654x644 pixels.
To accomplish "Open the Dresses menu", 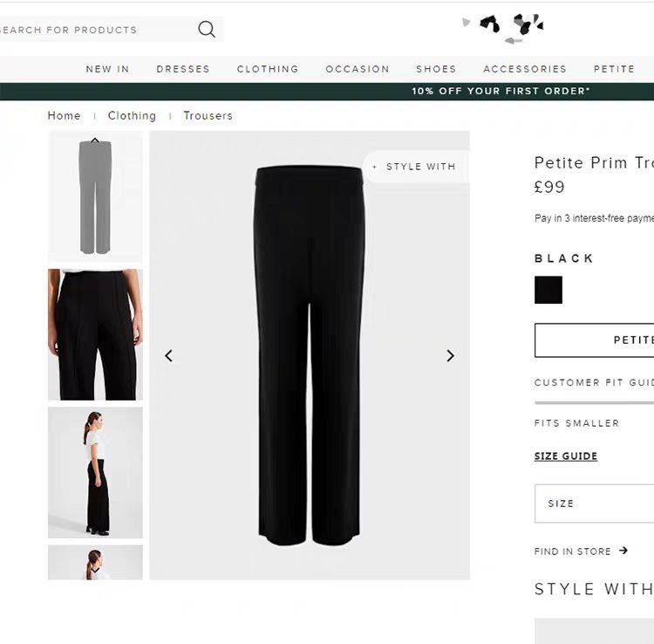I will coord(183,69).
